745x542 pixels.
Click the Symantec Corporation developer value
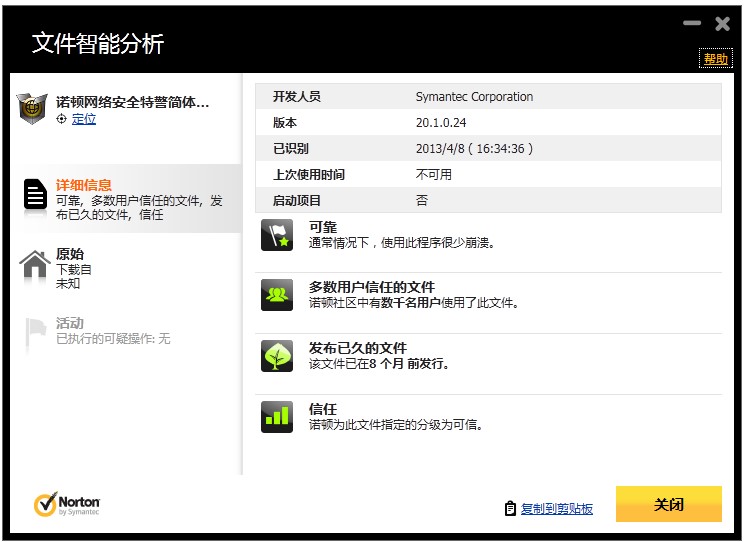click(x=474, y=97)
